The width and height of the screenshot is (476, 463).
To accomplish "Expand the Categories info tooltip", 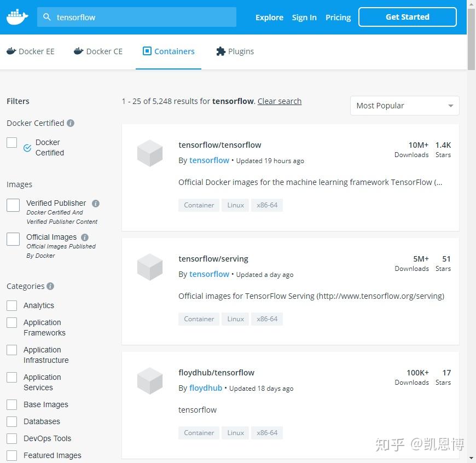I will [51, 286].
